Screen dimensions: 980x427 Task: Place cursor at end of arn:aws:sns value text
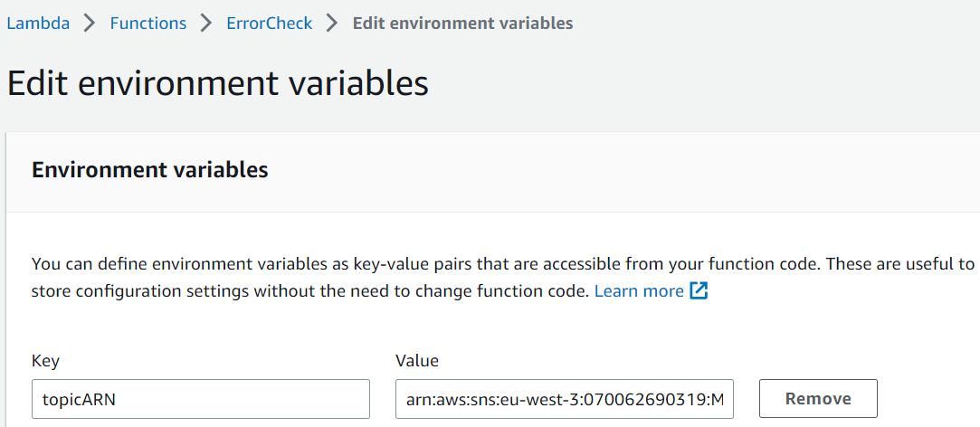click(x=725, y=398)
